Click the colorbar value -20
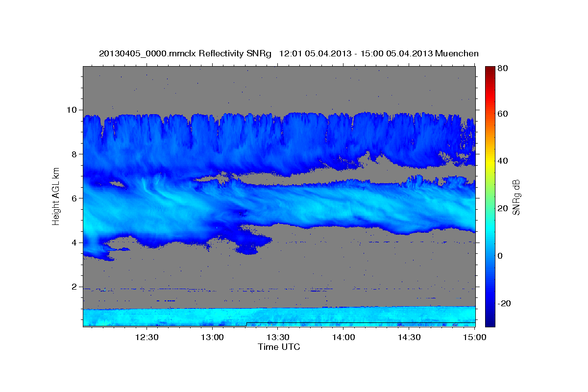The height and width of the screenshot is (392, 588). click(x=503, y=303)
